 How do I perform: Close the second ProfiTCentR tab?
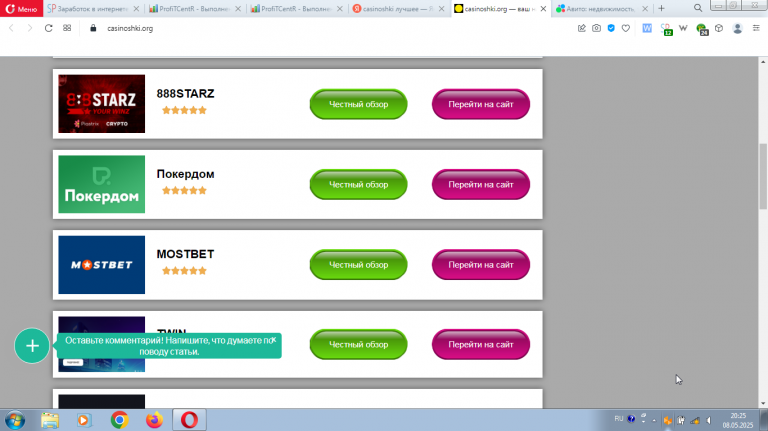(339, 9)
